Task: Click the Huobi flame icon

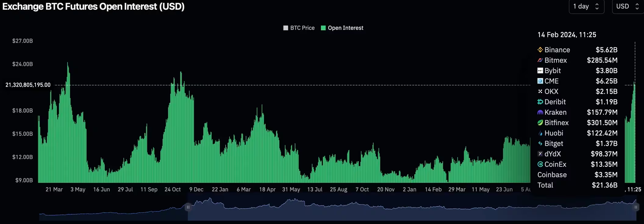Action: 540,133
